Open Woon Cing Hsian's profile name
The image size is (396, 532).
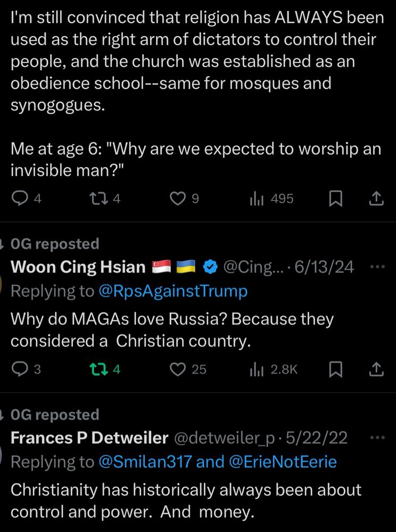[78, 267]
